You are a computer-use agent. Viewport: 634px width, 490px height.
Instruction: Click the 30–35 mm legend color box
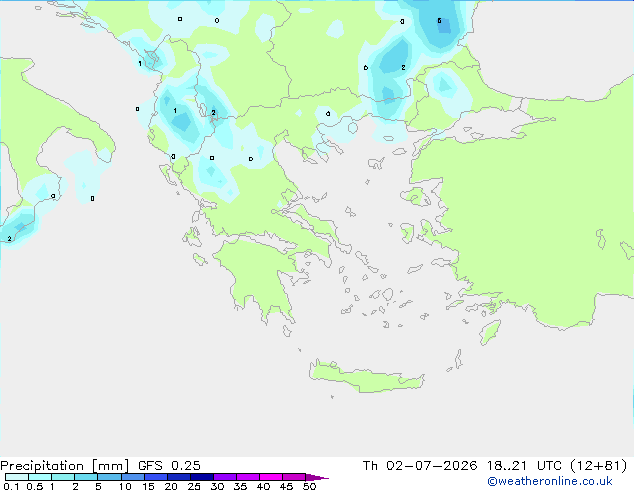225,477
